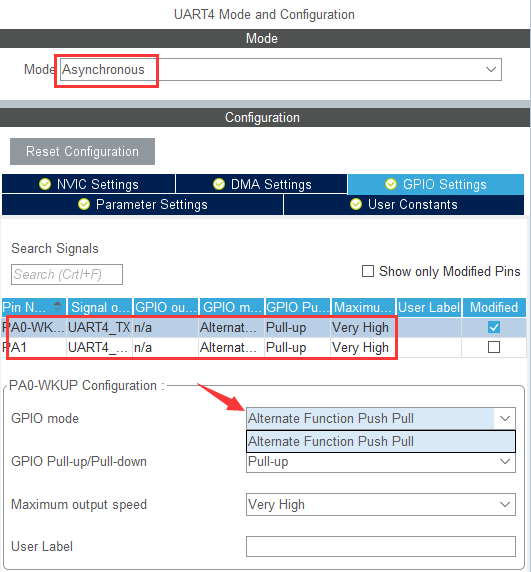Click the UART4 signal cell in PA1 row
The image size is (531, 572).
coord(99,347)
